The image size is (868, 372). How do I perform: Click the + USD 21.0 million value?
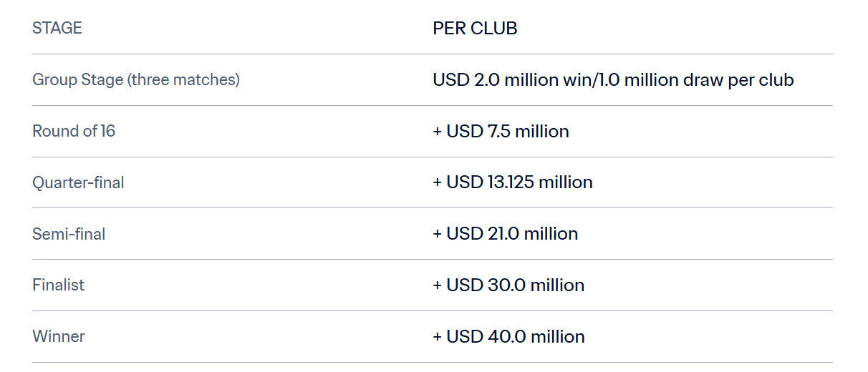505,234
